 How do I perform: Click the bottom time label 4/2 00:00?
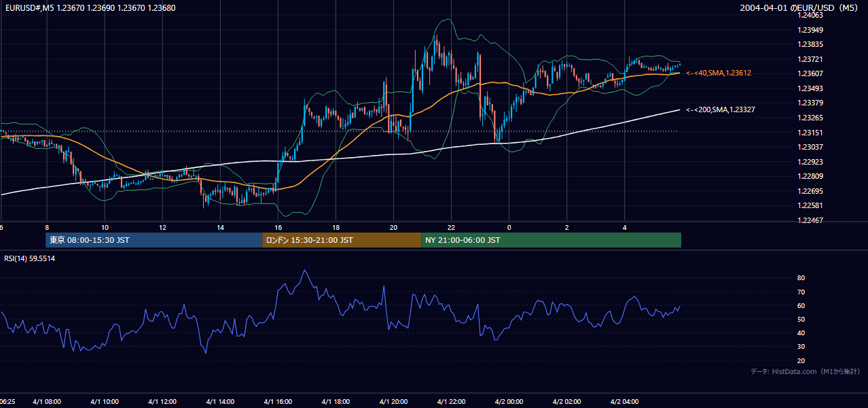point(509,401)
